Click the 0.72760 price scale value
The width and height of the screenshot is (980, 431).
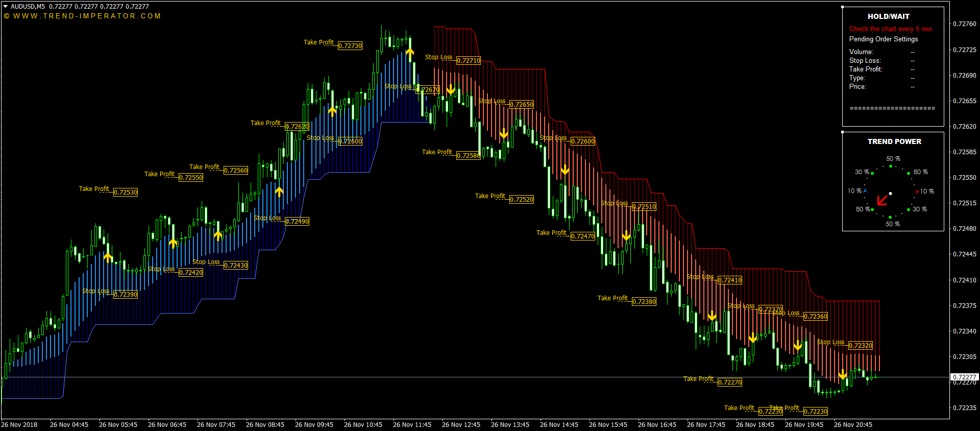[x=964, y=24]
